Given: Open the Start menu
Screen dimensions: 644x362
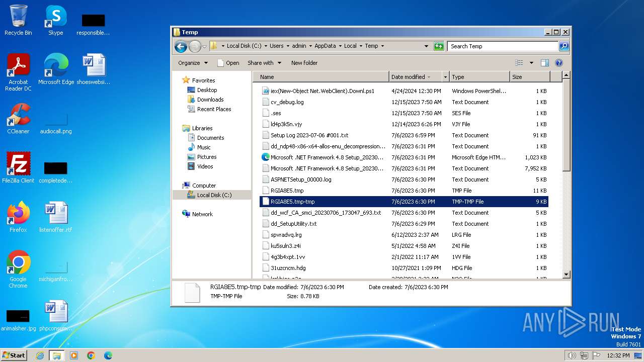Looking at the screenshot, I should pos(14,355).
